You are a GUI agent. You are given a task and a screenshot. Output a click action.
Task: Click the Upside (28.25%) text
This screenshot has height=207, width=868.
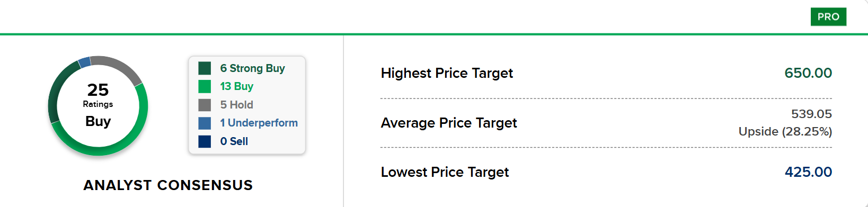pos(785,131)
